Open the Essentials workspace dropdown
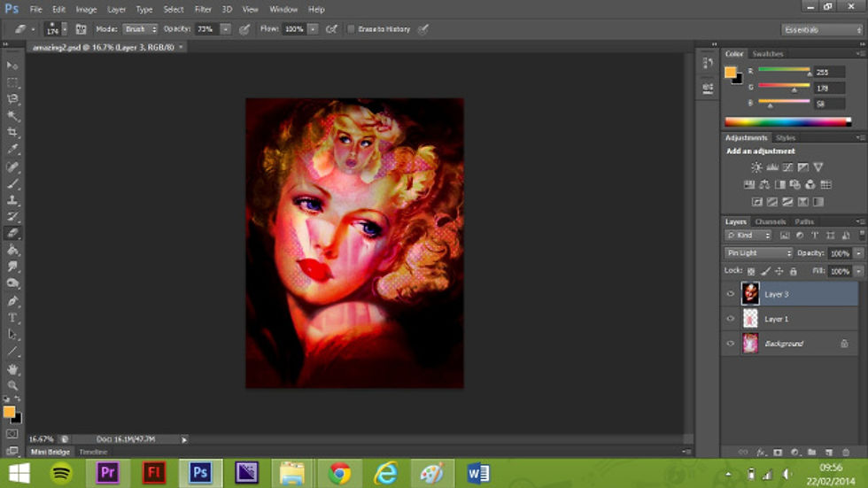Screen dimensions: 868x488 [822, 29]
